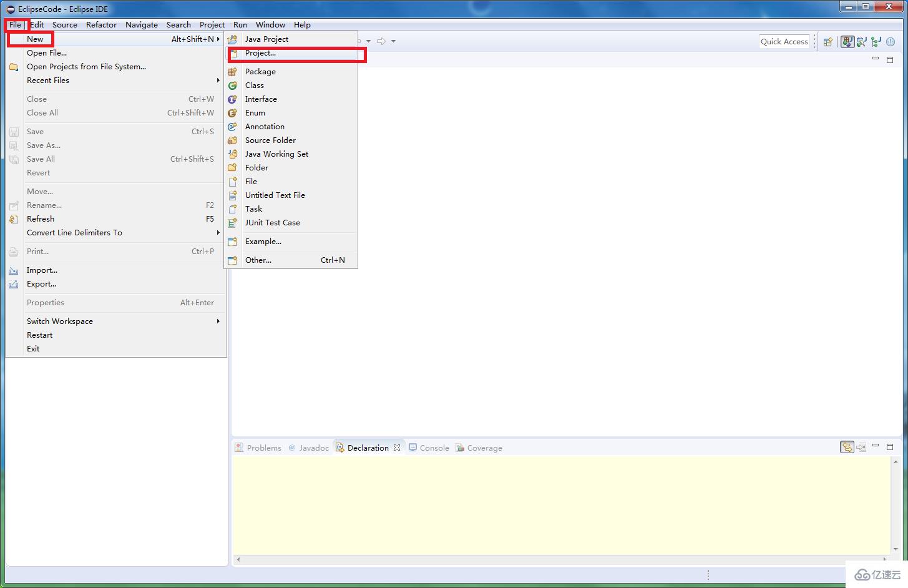This screenshot has height=588, width=908.
Task: Click the horizontal scrollbar in Declaration view
Action: click(x=561, y=559)
